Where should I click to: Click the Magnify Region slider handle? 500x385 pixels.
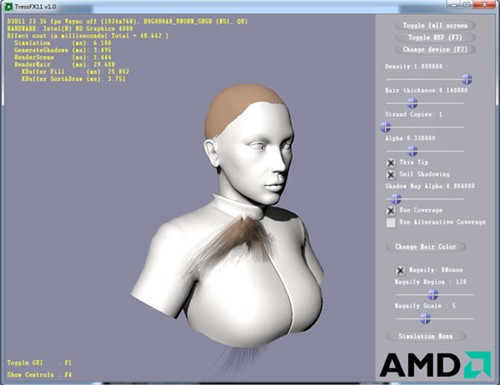coord(433,295)
